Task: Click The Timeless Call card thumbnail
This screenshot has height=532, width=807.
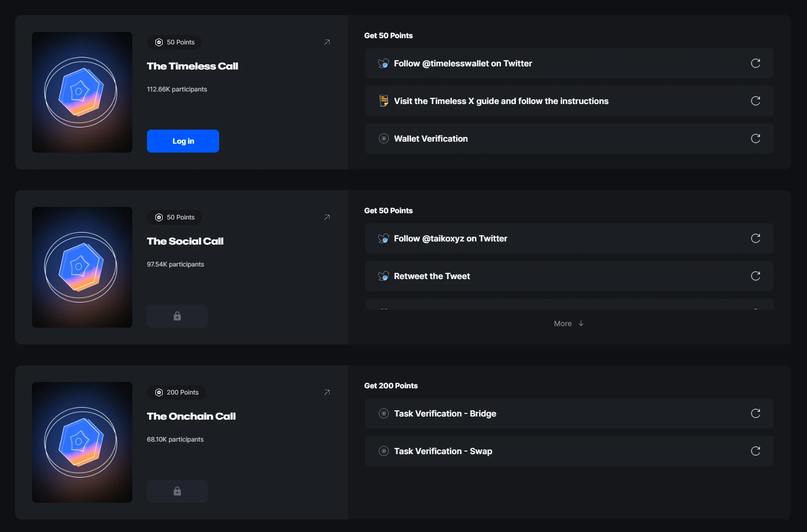Action: [x=82, y=92]
